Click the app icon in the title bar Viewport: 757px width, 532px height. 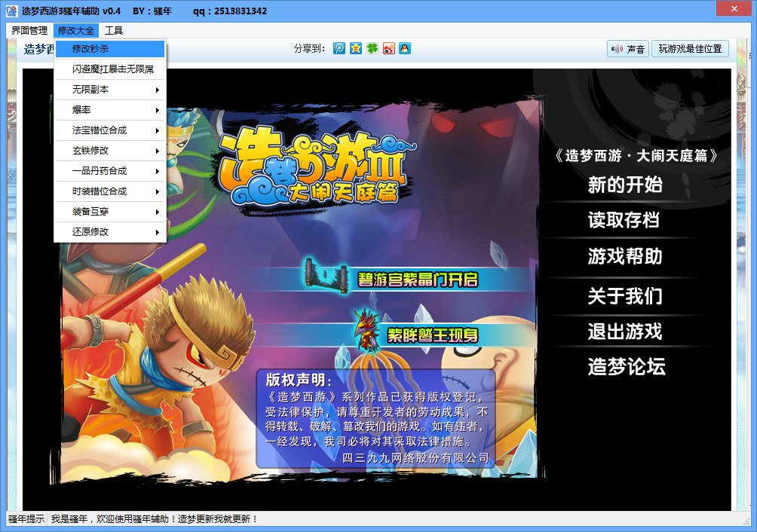pos(11,11)
